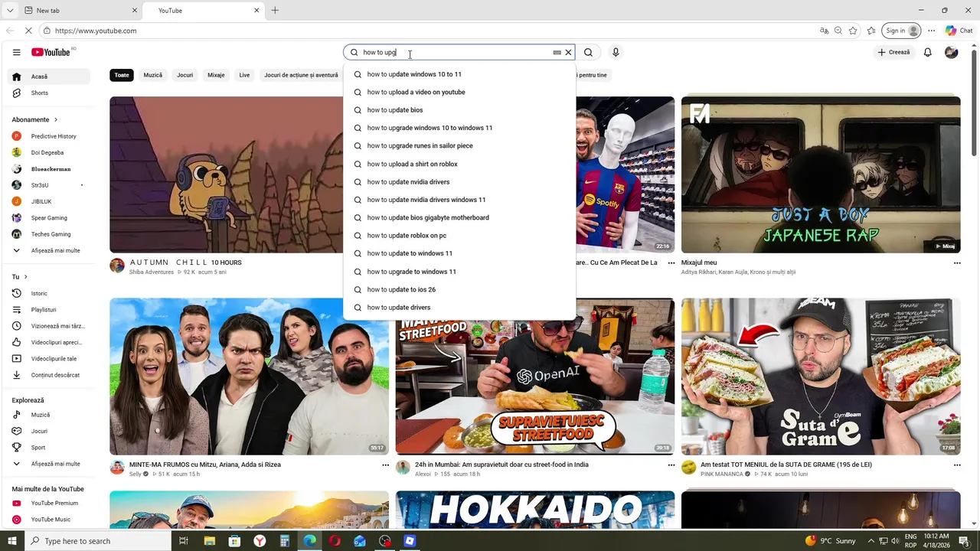The height and width of the screenshot is (551, 980).
Task: Open Conținut descărcat
Action: (49, 375)
